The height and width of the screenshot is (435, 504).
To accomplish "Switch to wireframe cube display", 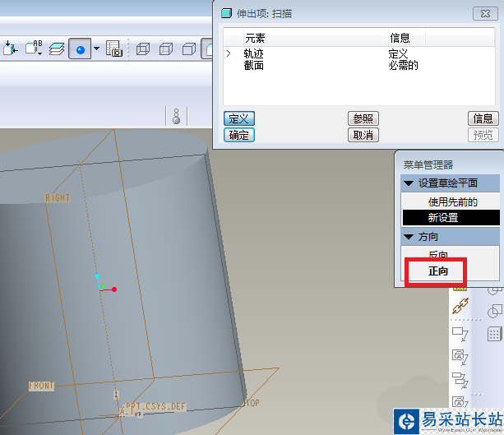I will click(x=143, y=49).
